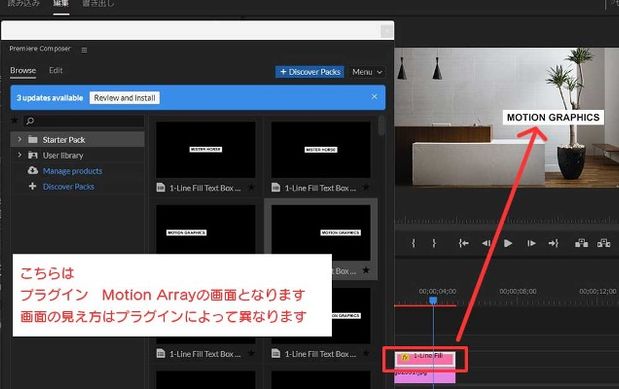Click the preset thumbnail with left-aligned MOTION GRAPHICS label
The height and width of the screenshot is (389, 619).
click(206, 229)
